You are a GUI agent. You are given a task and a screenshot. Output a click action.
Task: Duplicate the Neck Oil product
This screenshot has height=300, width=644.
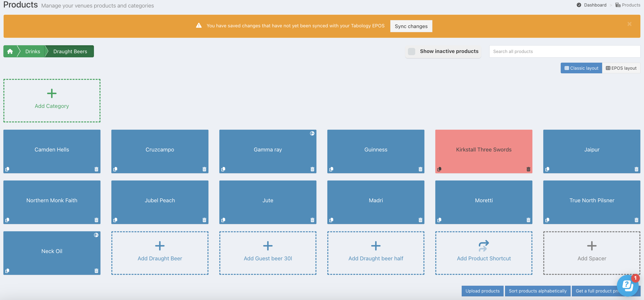(7, 271)
